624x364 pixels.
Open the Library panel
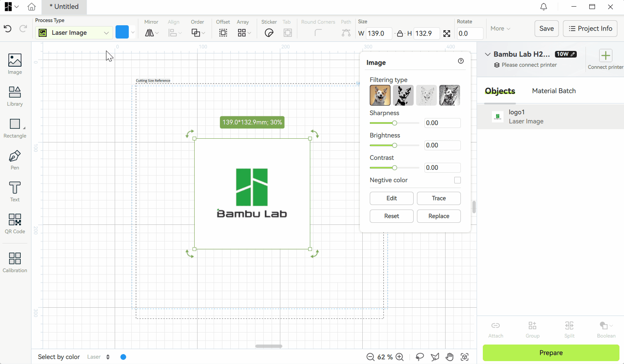point(15,96)
